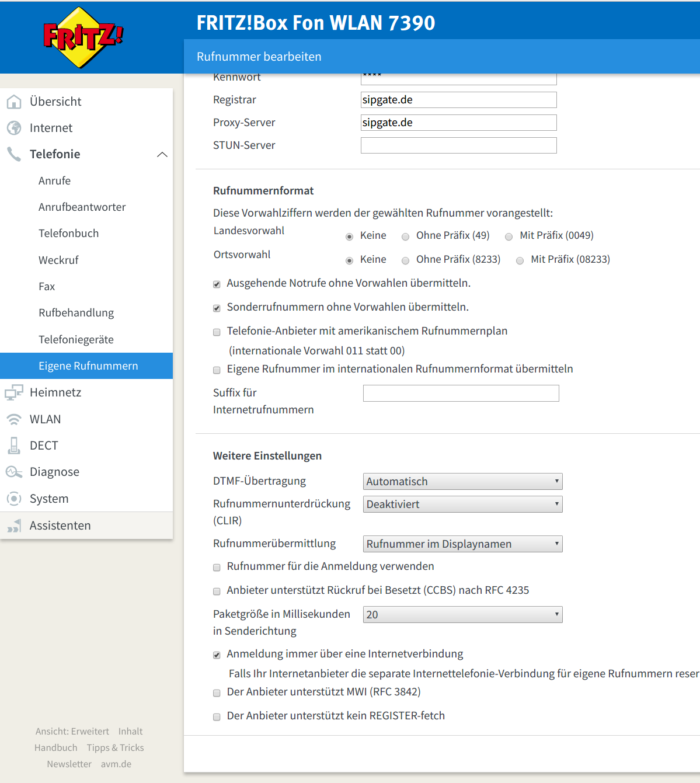Enable Der Anbieter unterstützt MWI checkbox
Viewport: 700px width, 783px height.
[x=217, y=693]
